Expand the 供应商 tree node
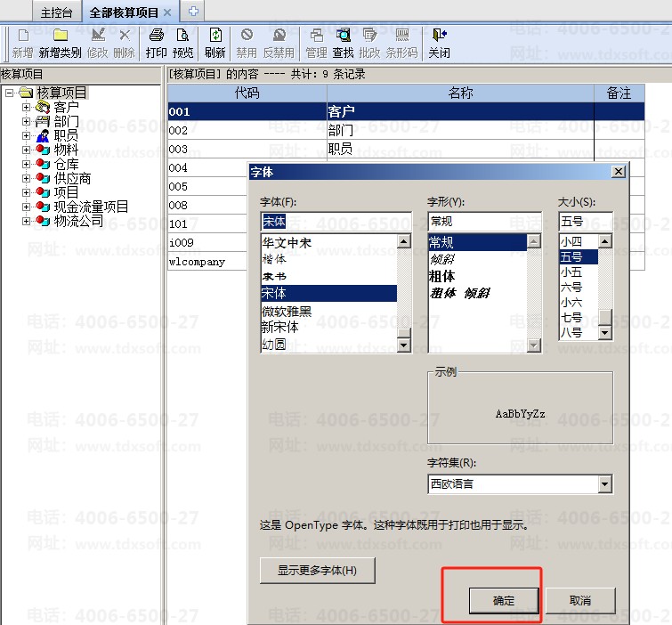This screenshot has height=625, width=672. coord(26,178)
